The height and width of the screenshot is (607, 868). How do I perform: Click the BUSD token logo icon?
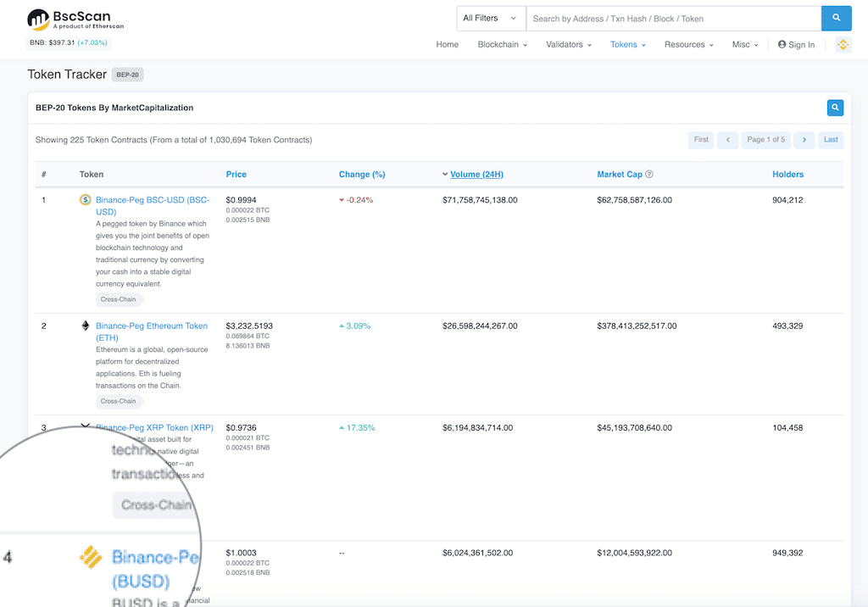click(91, 557)
